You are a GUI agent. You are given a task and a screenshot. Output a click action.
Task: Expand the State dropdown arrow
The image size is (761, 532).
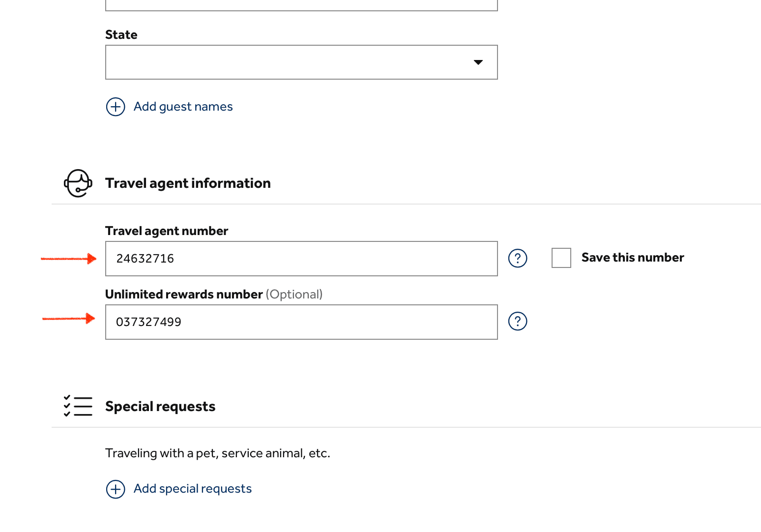click(x=478, y=62)
